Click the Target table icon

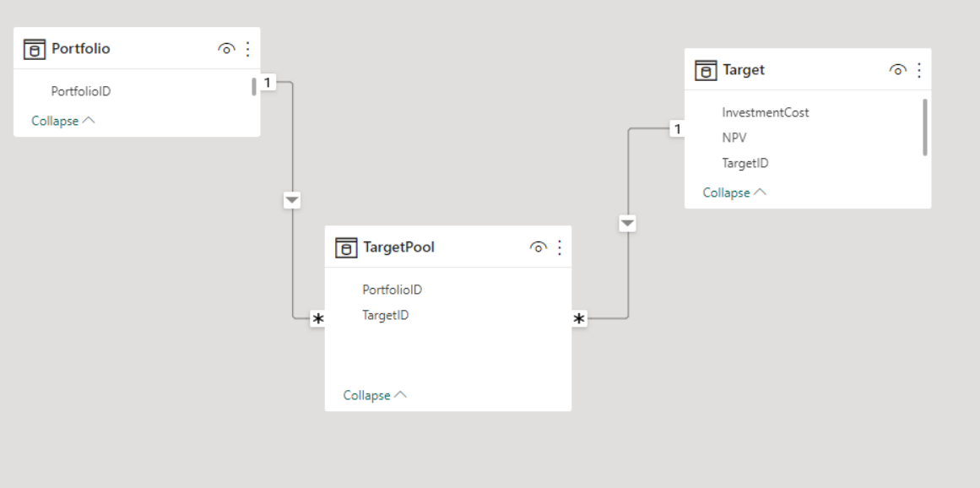(x=706, y=71)
